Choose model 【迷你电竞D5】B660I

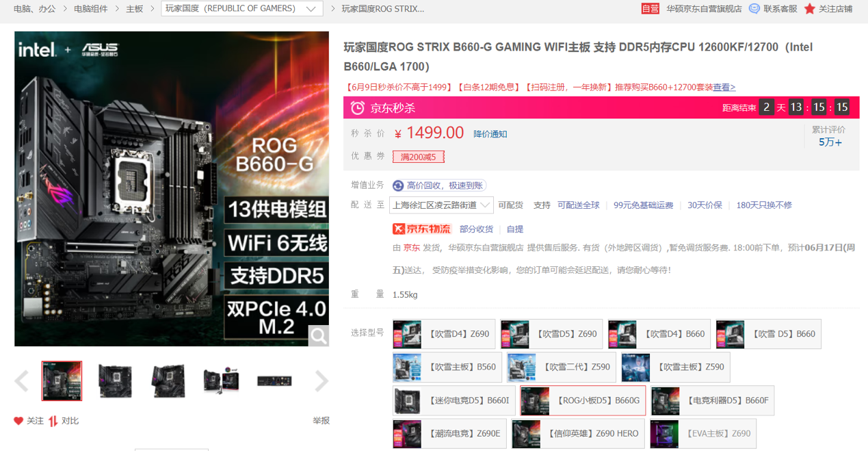(454, 401)
